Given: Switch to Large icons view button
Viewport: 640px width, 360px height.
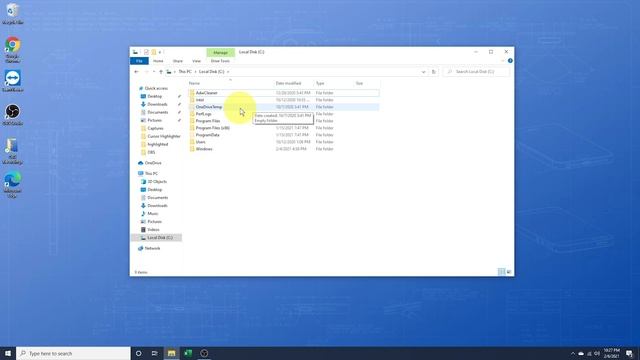Looking at the screenshot, I should pos(509,272).
